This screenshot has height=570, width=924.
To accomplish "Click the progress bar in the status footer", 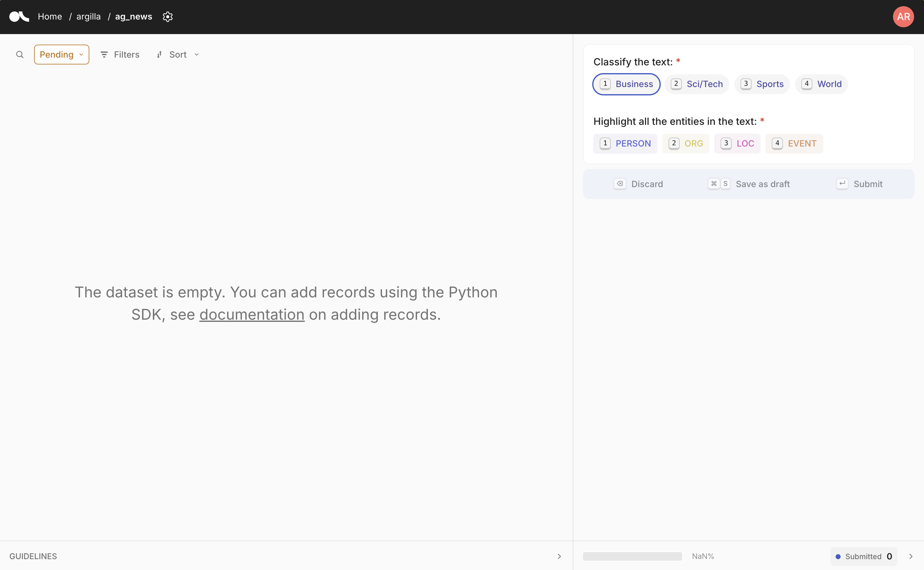I will tap(632, 556).
